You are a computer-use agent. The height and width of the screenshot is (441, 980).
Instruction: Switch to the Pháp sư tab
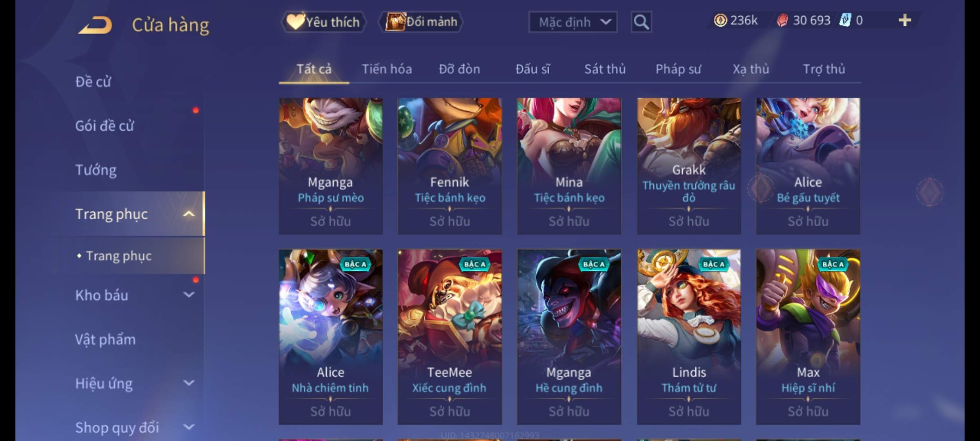pos(678,69)
